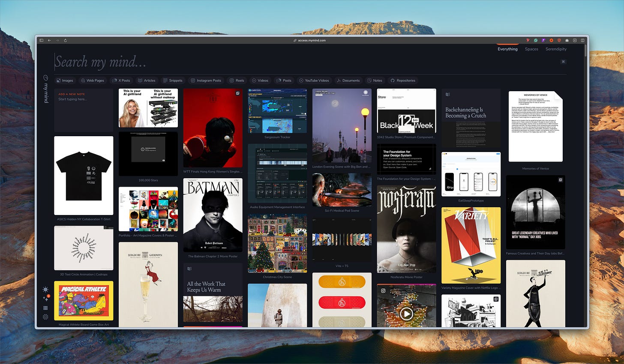Open the Memories of Venice document
624x364 pixels.
tap(536, 127)
